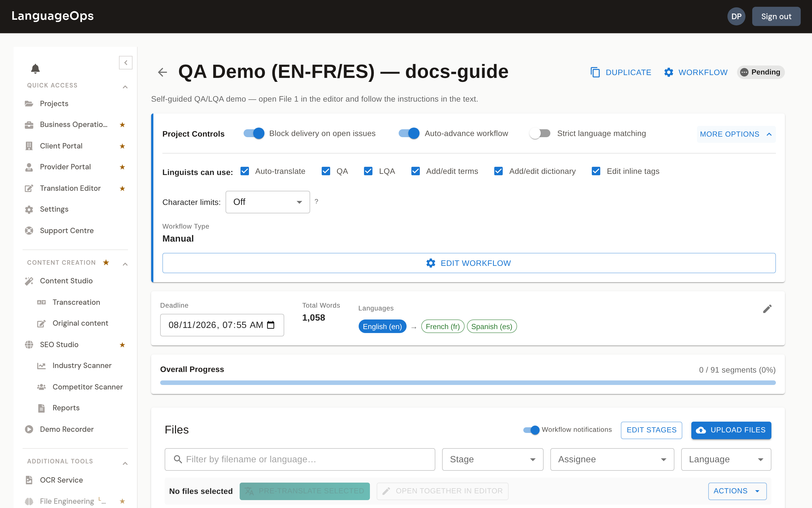The height and width of the screenshot is (508, 812).
Task: Click the Client Portal favorite star
Action: (x=122, y=146)
